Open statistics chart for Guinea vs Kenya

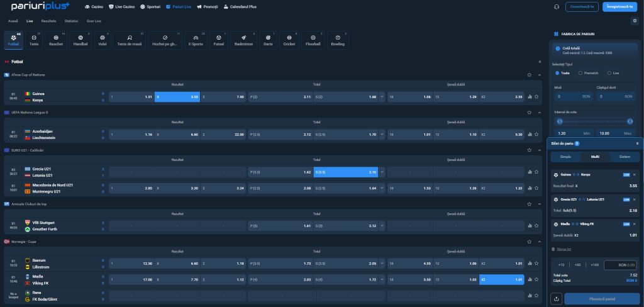[x=530, y=97]
